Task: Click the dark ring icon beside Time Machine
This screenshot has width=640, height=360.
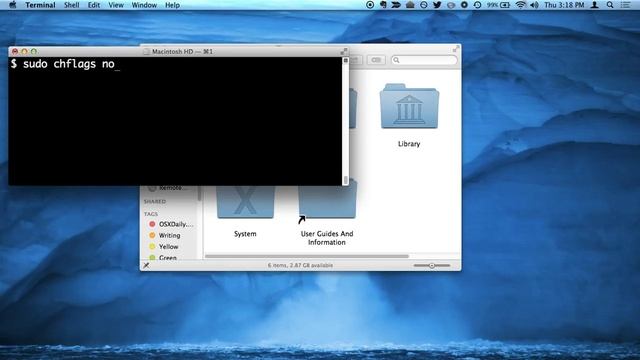Action: tap(464, 5)
